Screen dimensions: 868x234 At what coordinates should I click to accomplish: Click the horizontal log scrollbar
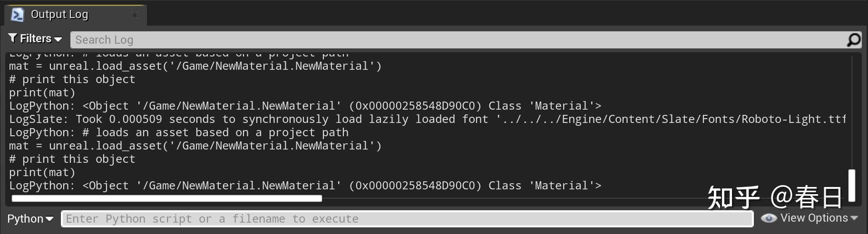[x=166, y=198]
